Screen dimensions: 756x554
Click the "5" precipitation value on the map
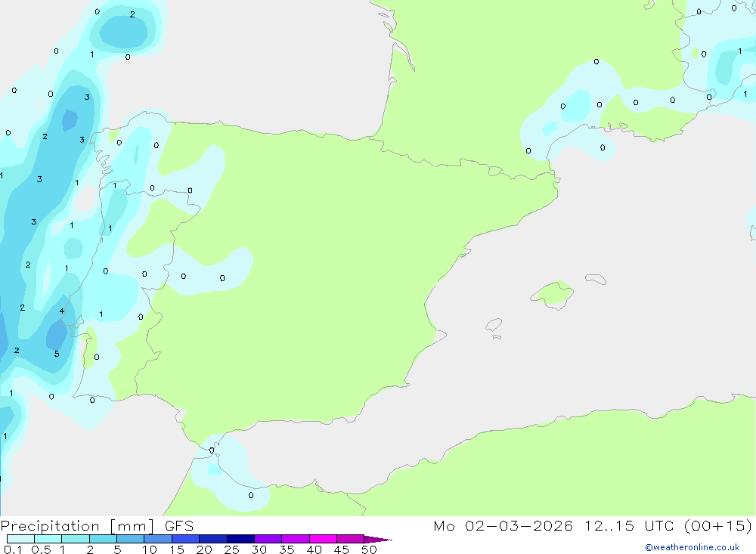(x=57, y=354)
